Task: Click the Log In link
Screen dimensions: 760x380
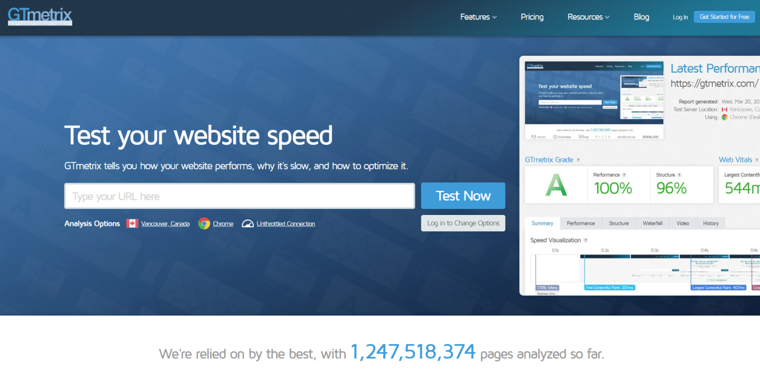Action: pyautogui.click(x=680, y=17)
